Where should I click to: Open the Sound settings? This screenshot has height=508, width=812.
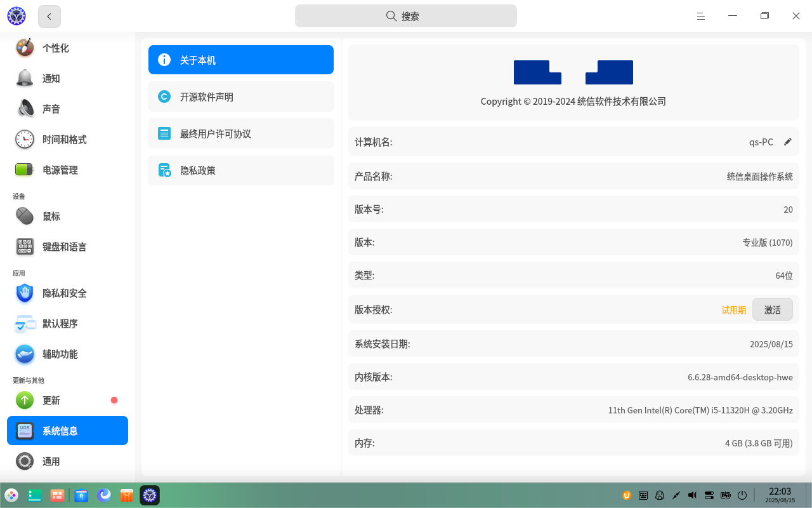51,109
